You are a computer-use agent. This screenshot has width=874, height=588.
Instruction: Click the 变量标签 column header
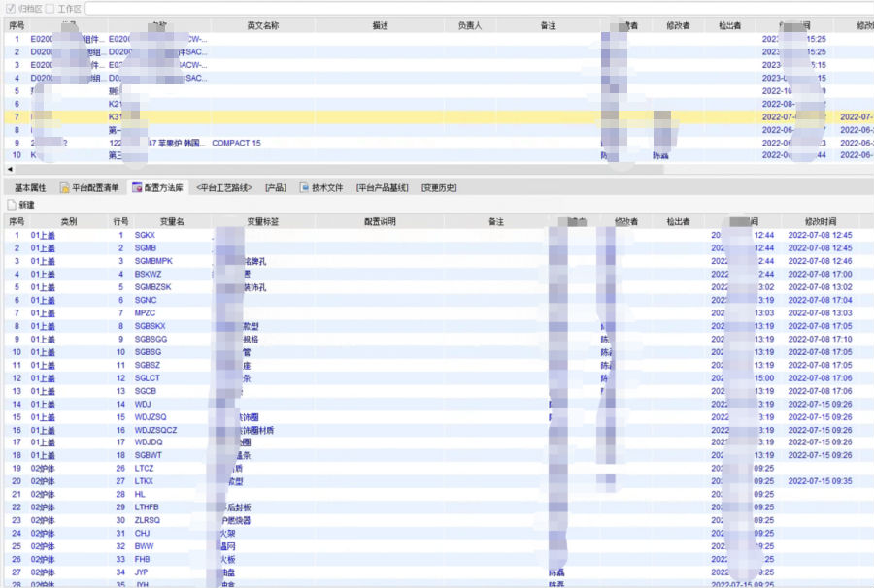pyautogui.click(x=262, y=221)
